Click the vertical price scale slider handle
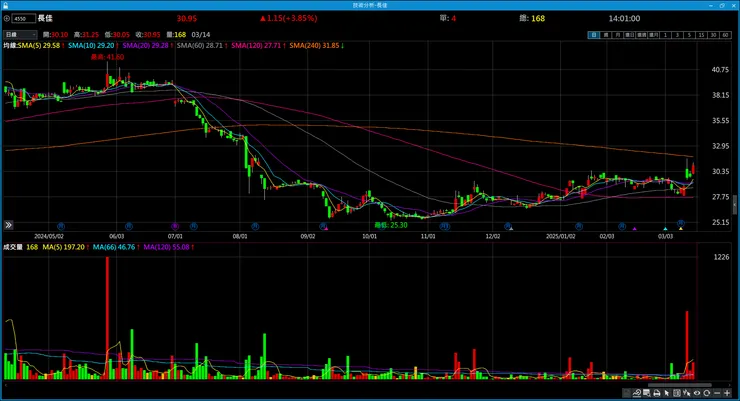 (x=735, y=206)
